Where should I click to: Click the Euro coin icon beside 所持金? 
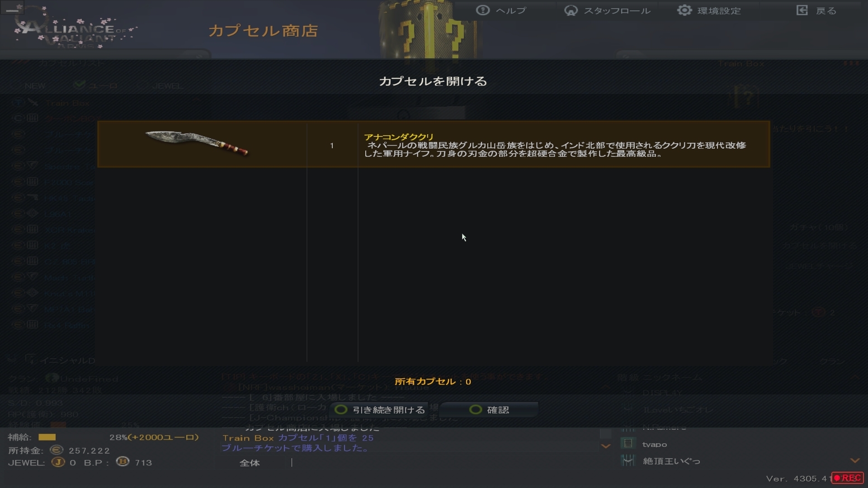point(56,450)
